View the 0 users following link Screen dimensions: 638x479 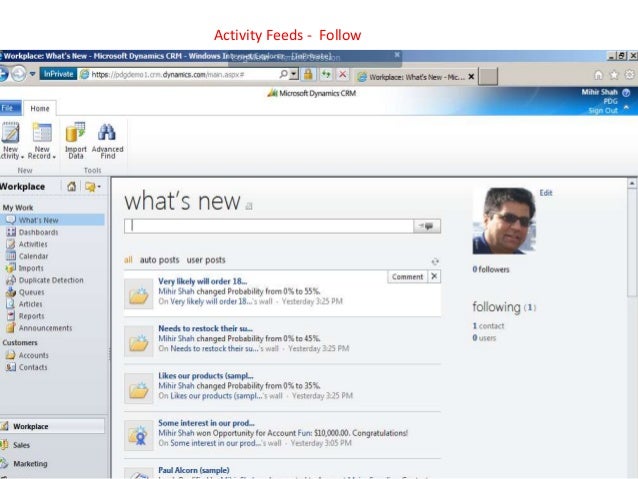(484, 338)
